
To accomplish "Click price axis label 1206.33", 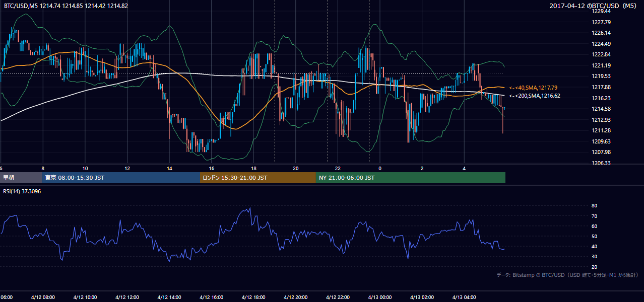I will click(x=602, y=163).
